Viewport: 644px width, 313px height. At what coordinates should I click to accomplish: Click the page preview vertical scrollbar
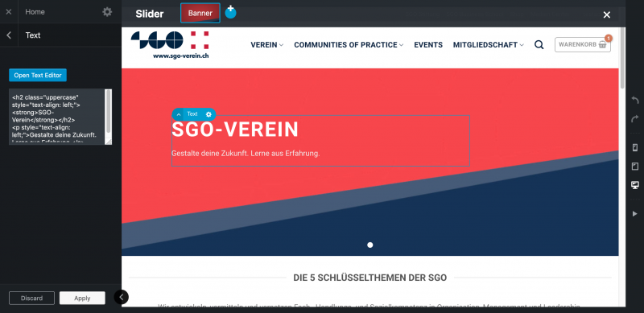point(622,57)
